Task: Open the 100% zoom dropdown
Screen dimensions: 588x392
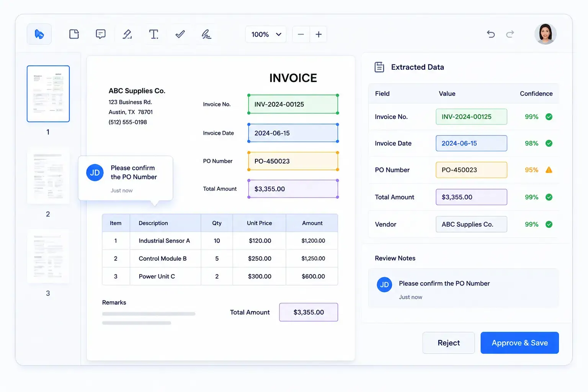Action: coord(266,34)
